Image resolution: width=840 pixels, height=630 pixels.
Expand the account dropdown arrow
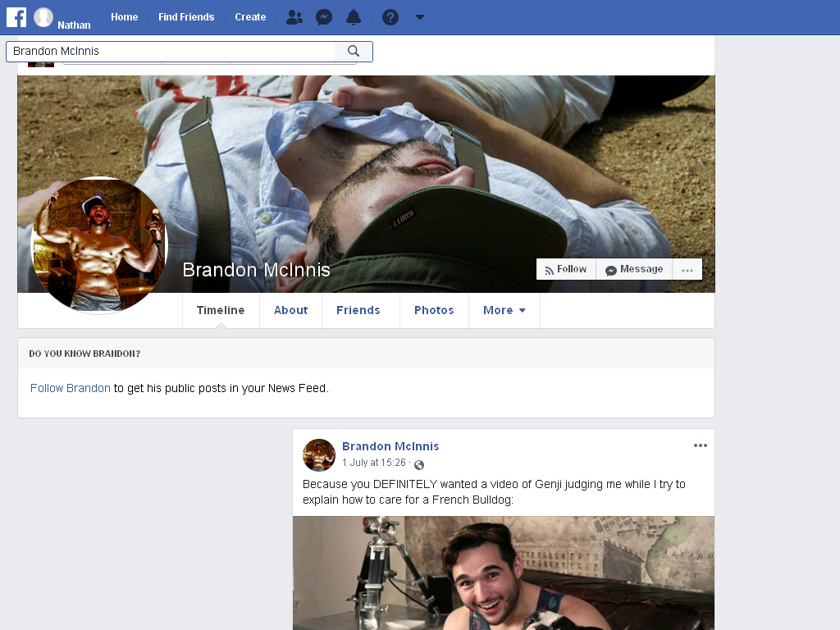pyautogui.click(x=420, y=17)
